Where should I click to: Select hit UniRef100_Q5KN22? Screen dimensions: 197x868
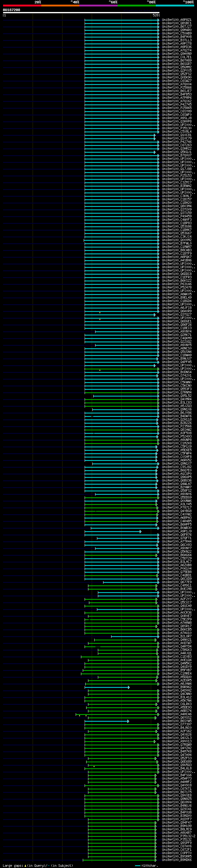pyautogui.click(x=177, y=552)
